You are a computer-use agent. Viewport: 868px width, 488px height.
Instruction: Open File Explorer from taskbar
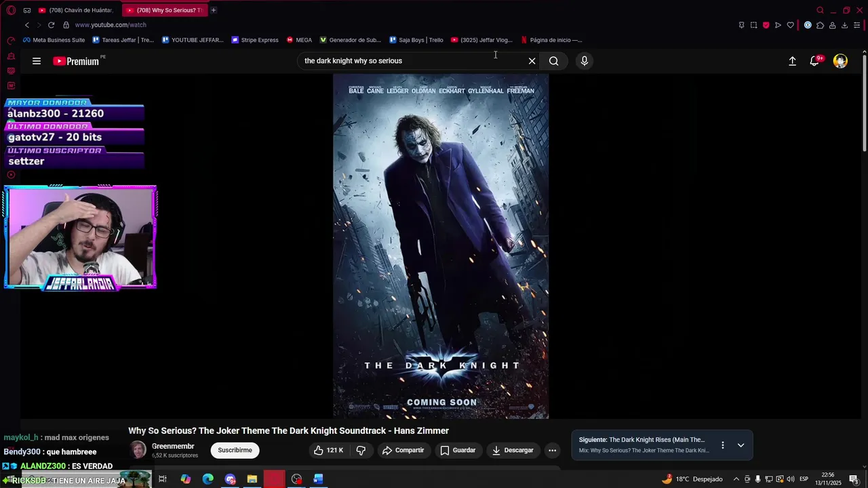252,479
